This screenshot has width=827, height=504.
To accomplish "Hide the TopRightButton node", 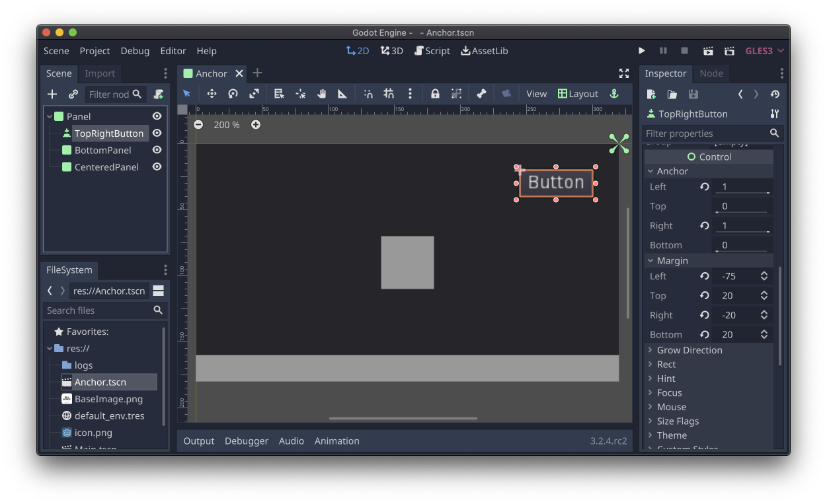I will click(x=157, y=133).
